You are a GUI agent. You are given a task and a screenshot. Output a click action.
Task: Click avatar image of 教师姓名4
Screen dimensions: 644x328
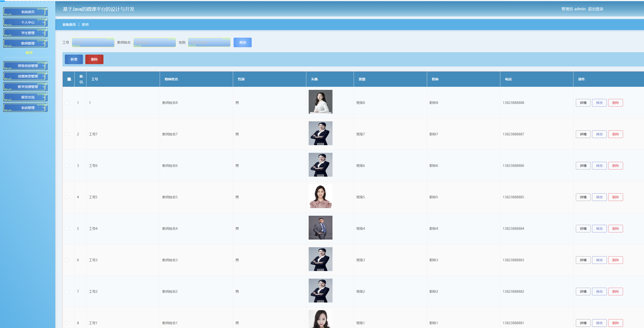point(320,228)
